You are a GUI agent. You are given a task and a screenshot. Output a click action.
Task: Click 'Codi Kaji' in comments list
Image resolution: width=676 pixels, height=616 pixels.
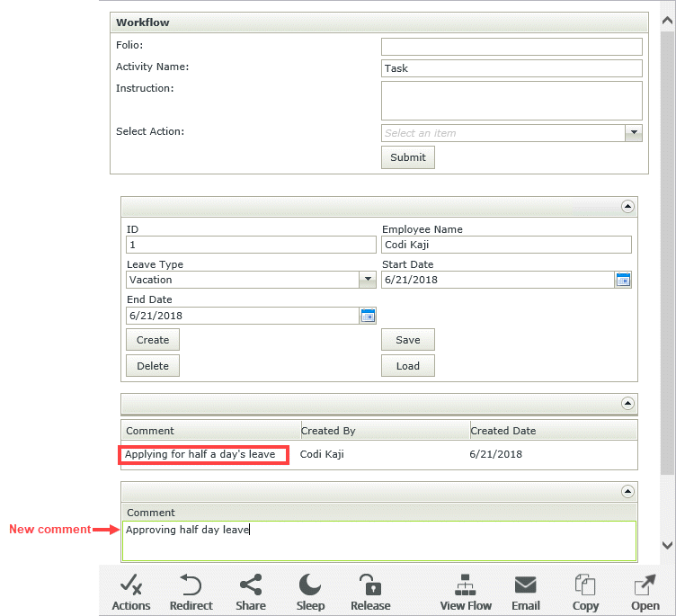322,454
